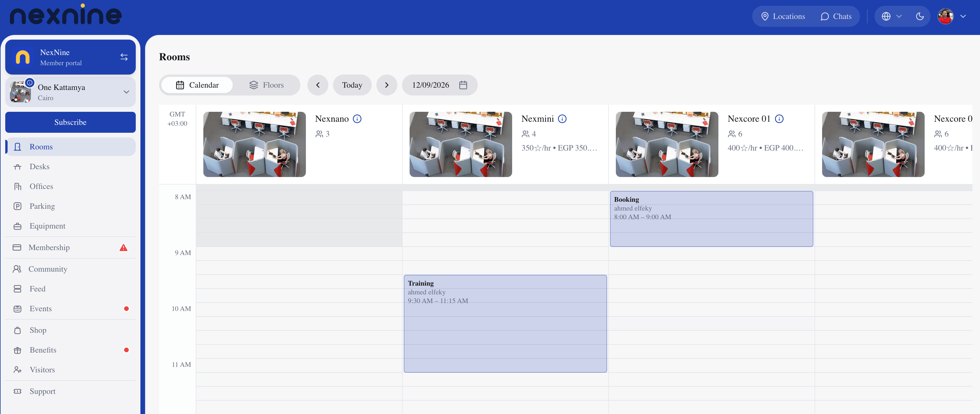Open Chats in top bar
Screen dimensions: 980x414
(x=836, y=16)
